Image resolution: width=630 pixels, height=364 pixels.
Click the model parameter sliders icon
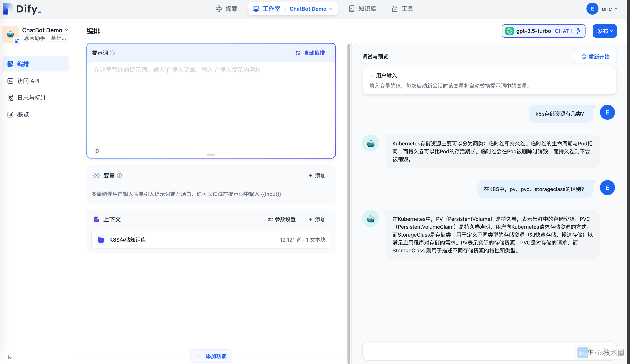pos(578,31)
